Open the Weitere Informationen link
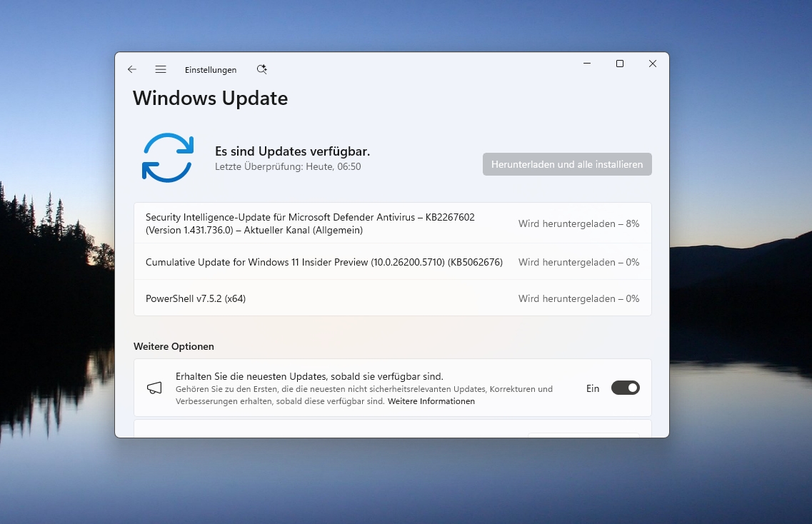 [431, 401]
